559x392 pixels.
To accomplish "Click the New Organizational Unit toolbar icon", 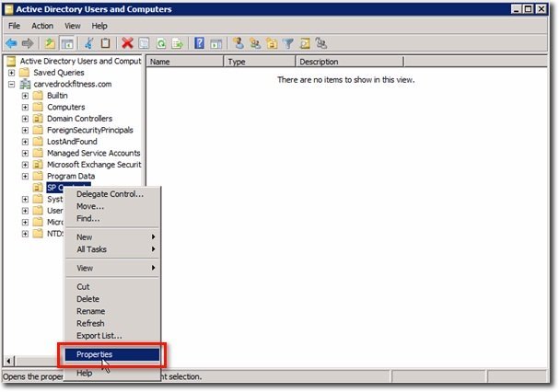I will click(x=272, y=43).
